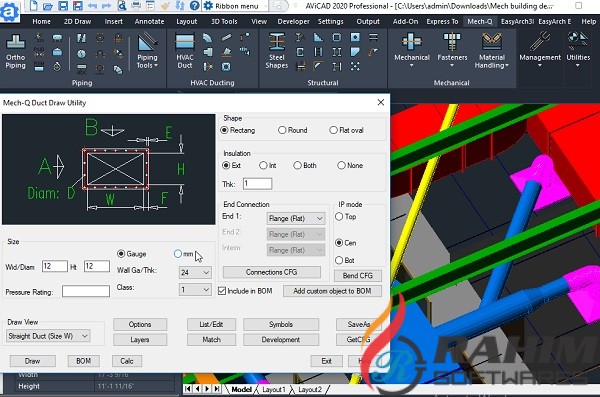The width and height of the screenshot is (600, 397).
Task: Click the Print icon in quick toolbar
Action: tap(136, 6)
